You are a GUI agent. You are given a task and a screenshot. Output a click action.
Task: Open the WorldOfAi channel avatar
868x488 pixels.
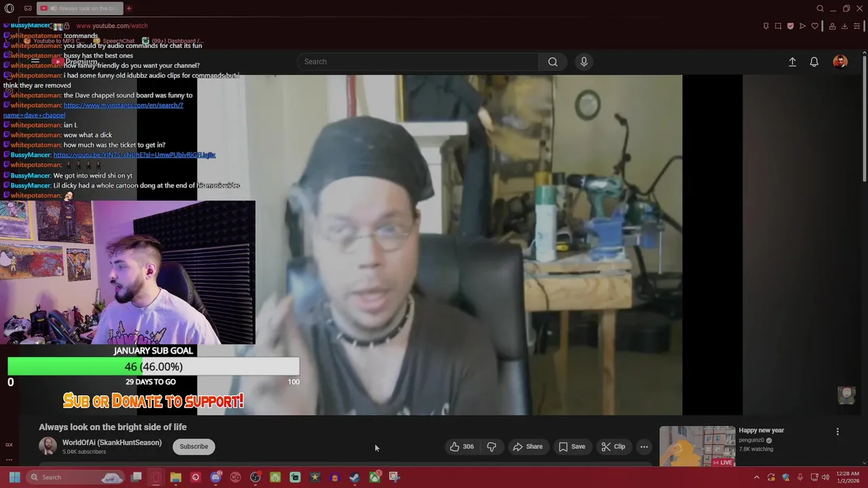pos(47,446)
